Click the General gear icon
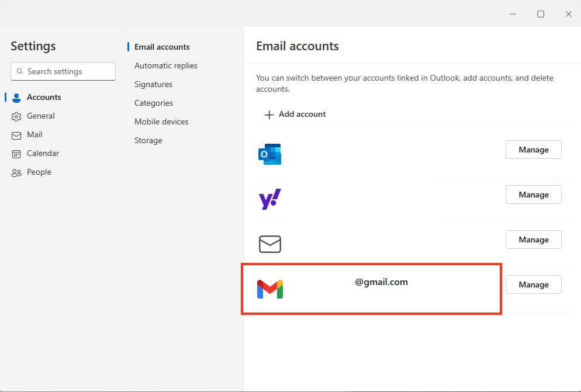This screenshot has width=581, height=392. tap(16, 117)
